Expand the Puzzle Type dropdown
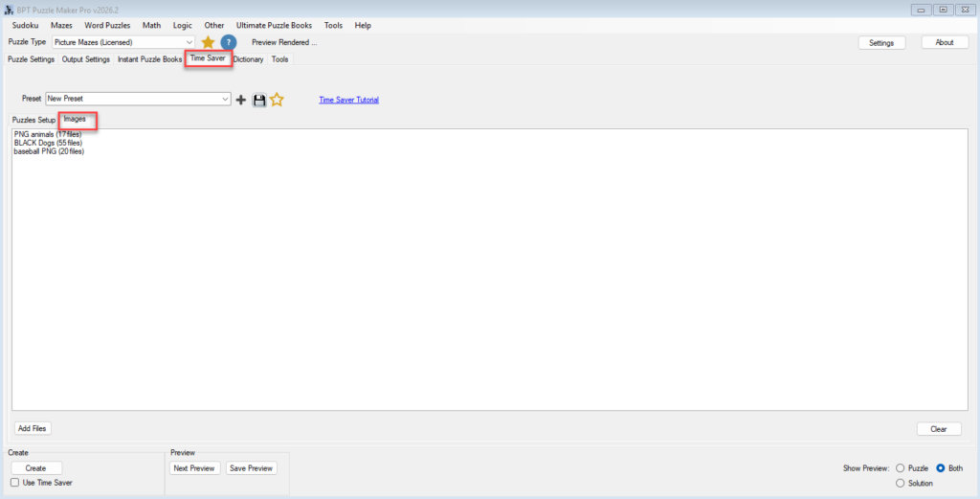 click(x=189, y=42)
